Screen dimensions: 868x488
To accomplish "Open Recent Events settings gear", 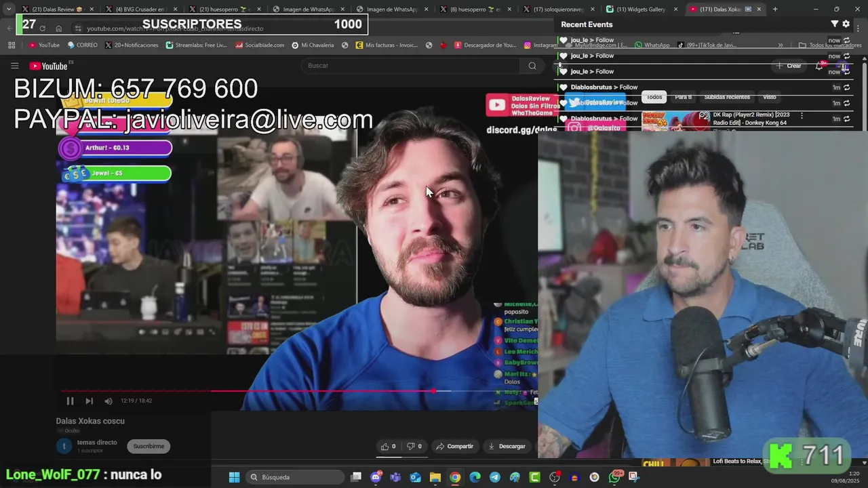I will click(x=846, y=24).
